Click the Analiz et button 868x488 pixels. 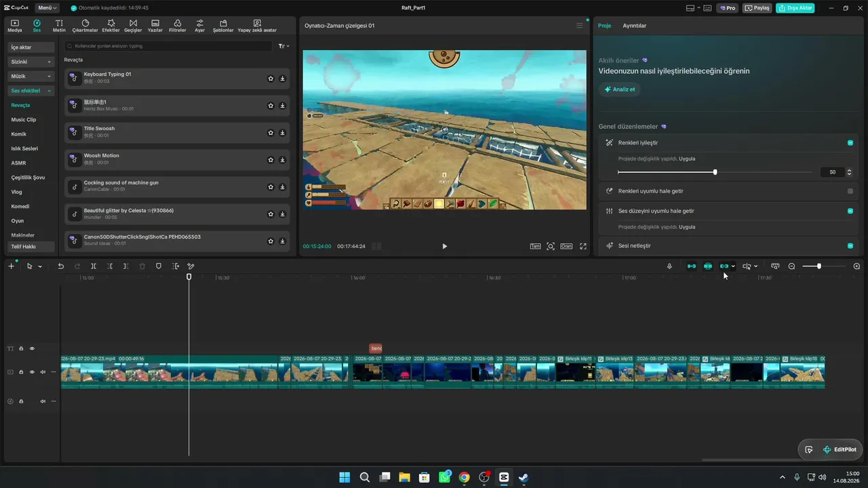click(619, 89)
